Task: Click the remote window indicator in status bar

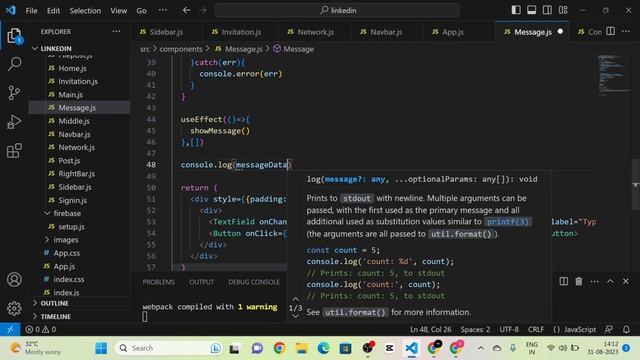Action: (10, 329)
